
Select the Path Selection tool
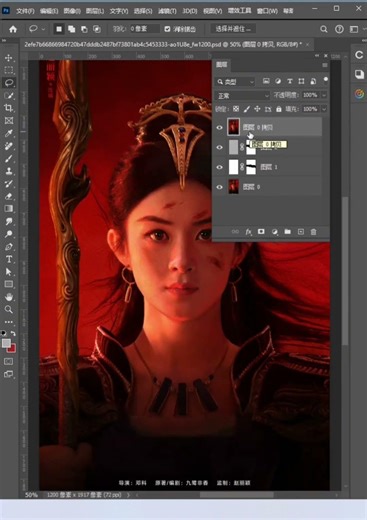[9, 272]
